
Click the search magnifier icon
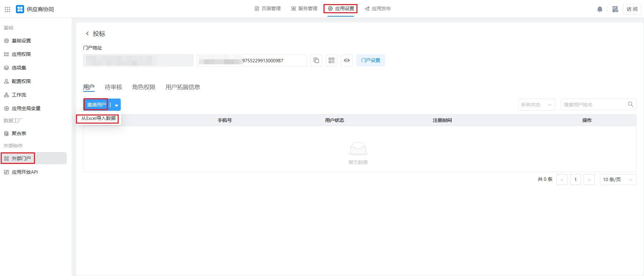click(x=630, y=104)
